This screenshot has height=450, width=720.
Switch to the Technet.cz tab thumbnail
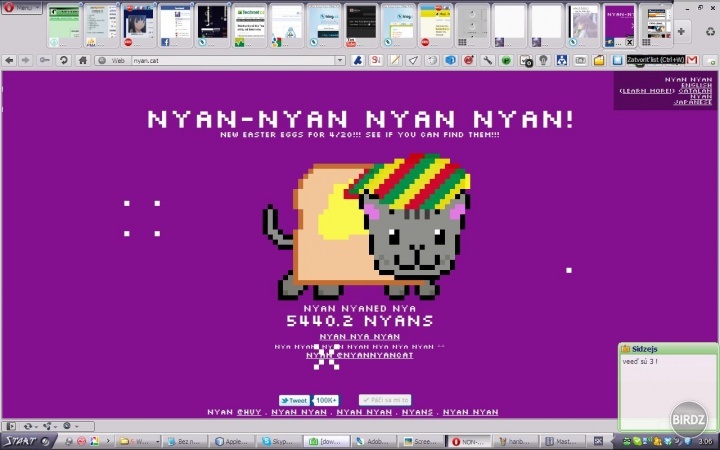[250, 25]
